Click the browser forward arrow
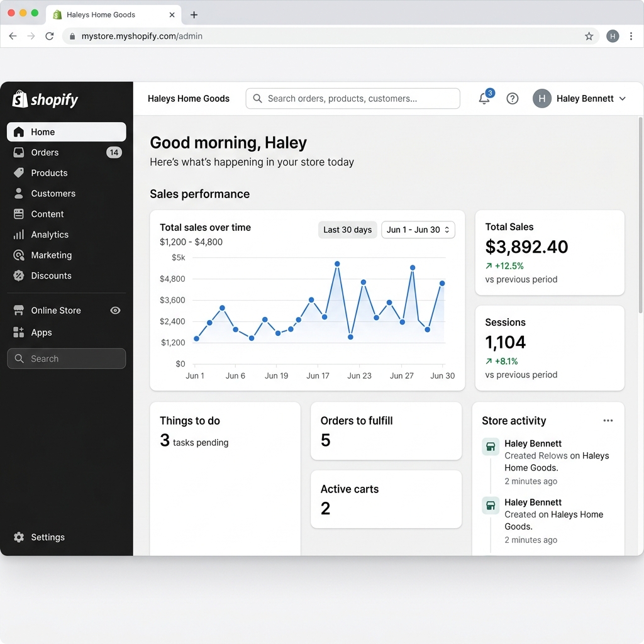Viewport: 644px width, 644px height. click(x=31, y=36)
